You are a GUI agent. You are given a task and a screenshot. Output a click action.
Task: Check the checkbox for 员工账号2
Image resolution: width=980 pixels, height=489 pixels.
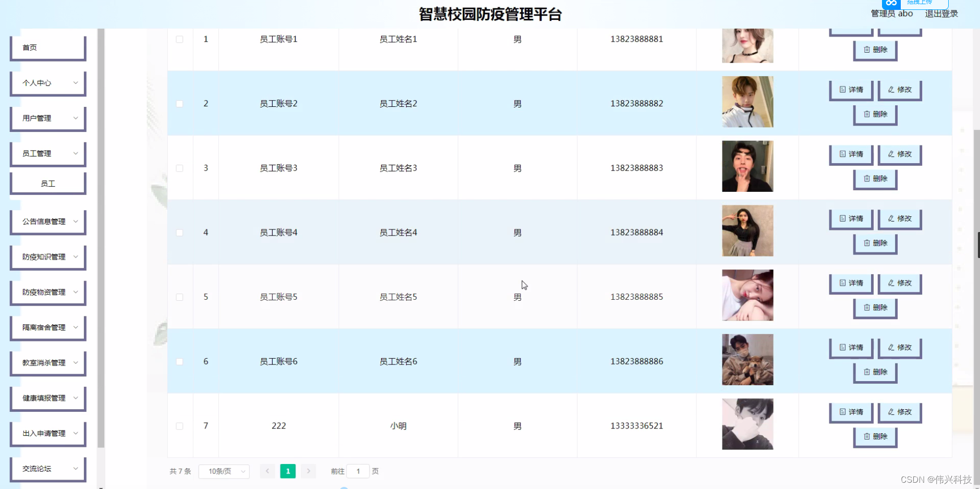(x=180, y=103)
